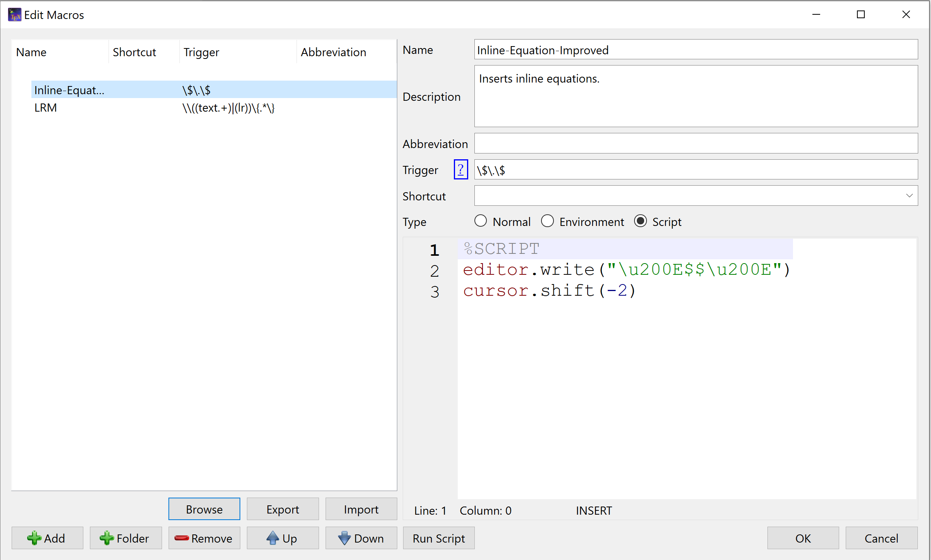Screen dimensions: 931x560
Task: Click the Trigger input field
Action: pyautogui.click(x=694, y=170)
